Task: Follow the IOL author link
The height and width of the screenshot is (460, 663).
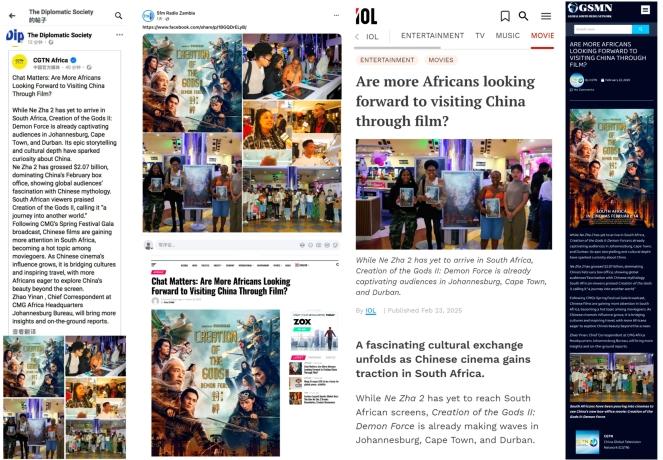Action: click(x=371, y=310)
